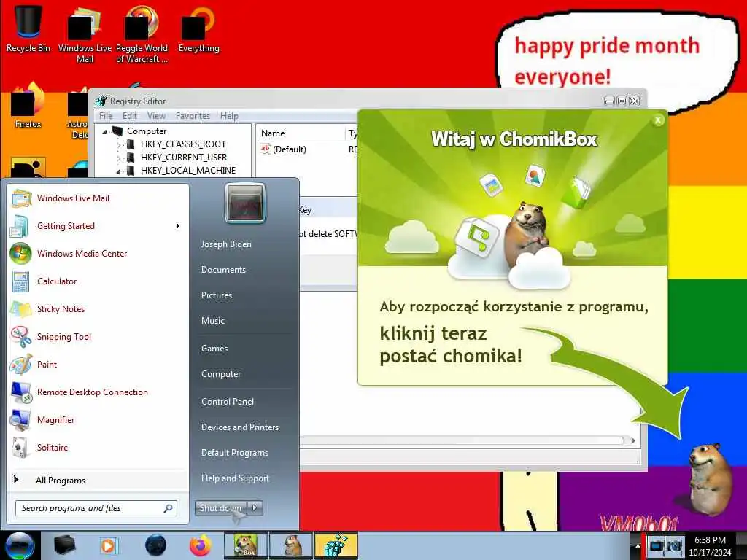
Task: Expand HKEY_CLASSES_ROOT tree node
Action: (119, 145)
